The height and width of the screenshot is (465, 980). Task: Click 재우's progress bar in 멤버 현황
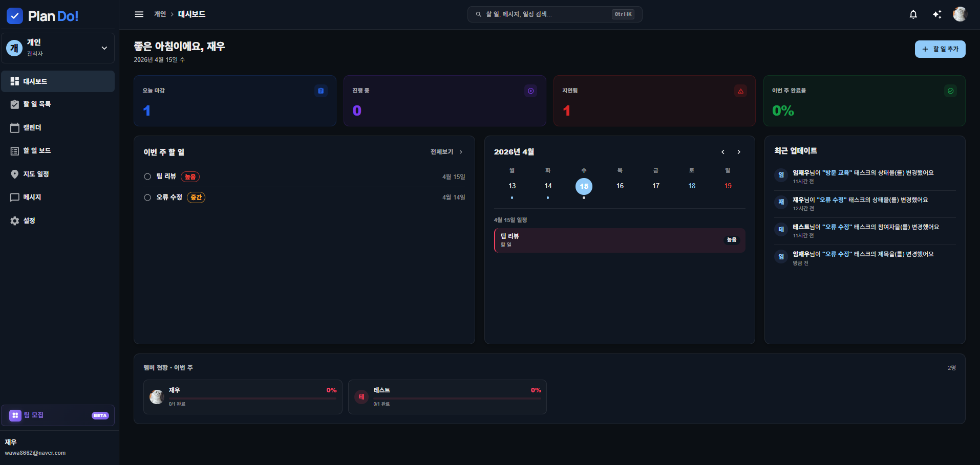pos(252,398)
